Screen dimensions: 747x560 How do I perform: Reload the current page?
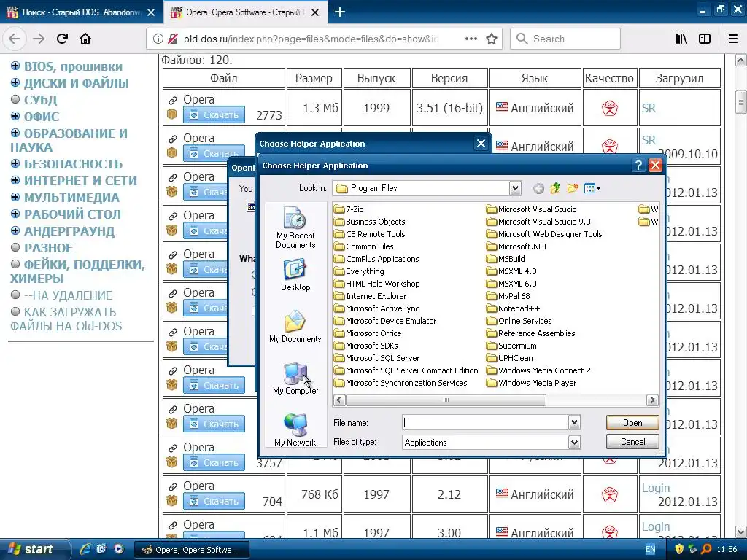(62, 39)
